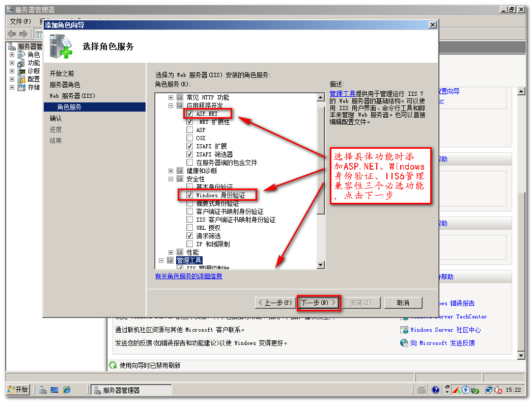The height and width of the screenshot is (402, 532).
Task: Launch Internet Explorer from quick launch
Action: 67,390
